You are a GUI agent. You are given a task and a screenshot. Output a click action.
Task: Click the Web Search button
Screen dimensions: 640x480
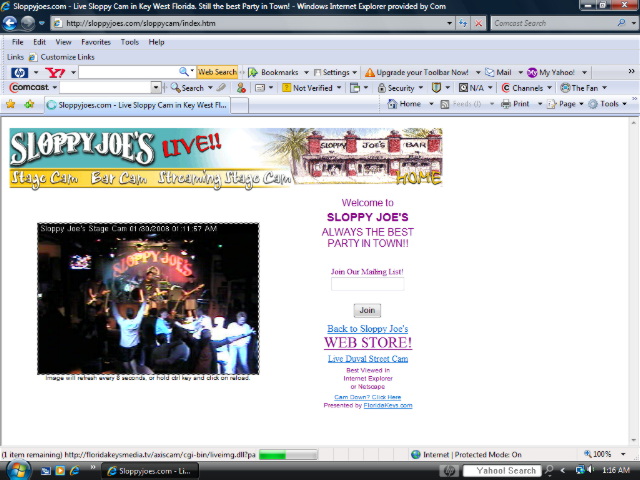pyautogui.click(x=217, y=72)
